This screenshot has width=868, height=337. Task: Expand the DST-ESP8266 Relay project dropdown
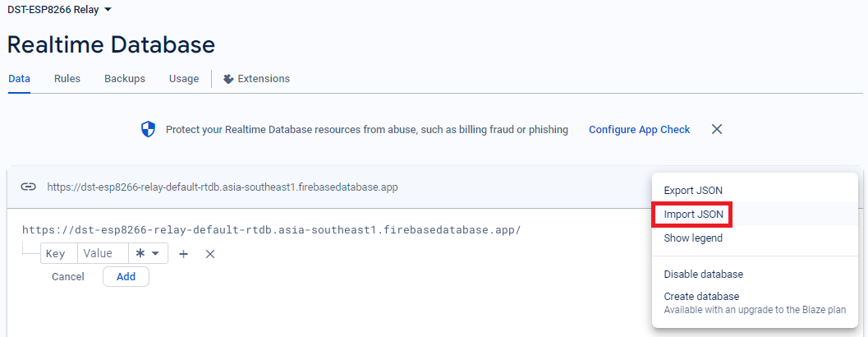point(108,9)
